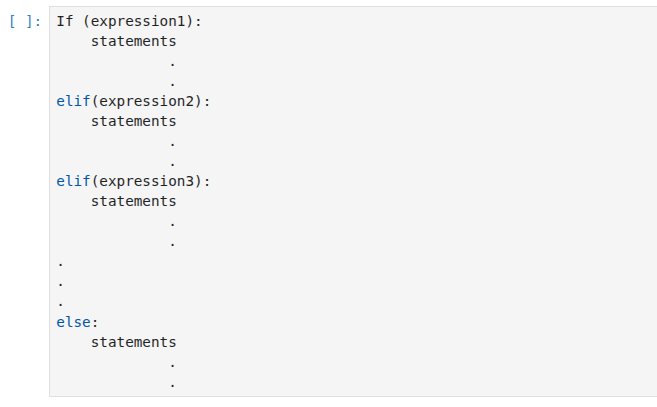This screenshot has width=657, height=407.
Task: Click the last dot in the cell
Action: [173, 385]
